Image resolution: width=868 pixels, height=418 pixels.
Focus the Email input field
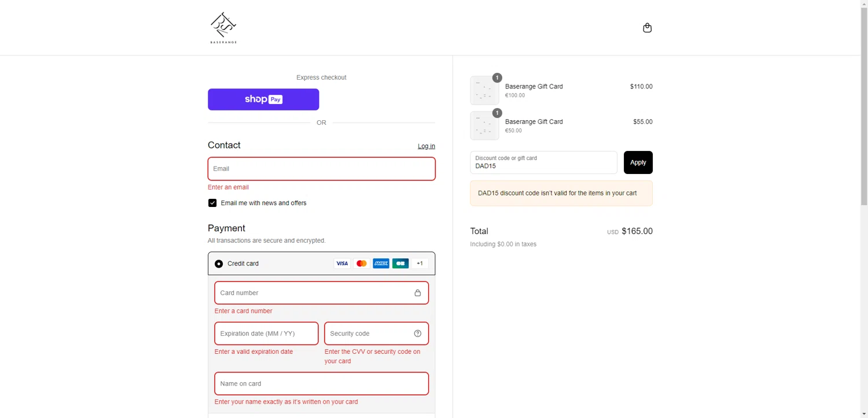pos(321,169)
